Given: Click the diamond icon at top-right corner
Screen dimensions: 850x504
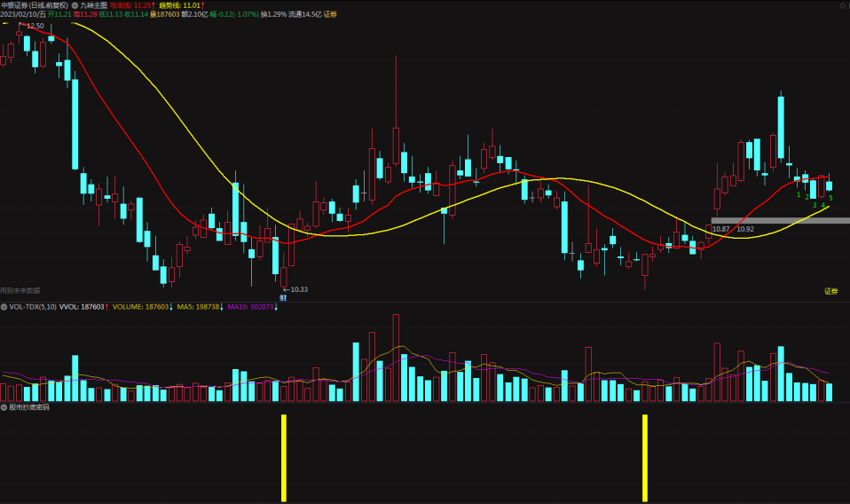Looking at the screenshot, I should [x=844, y=5].
